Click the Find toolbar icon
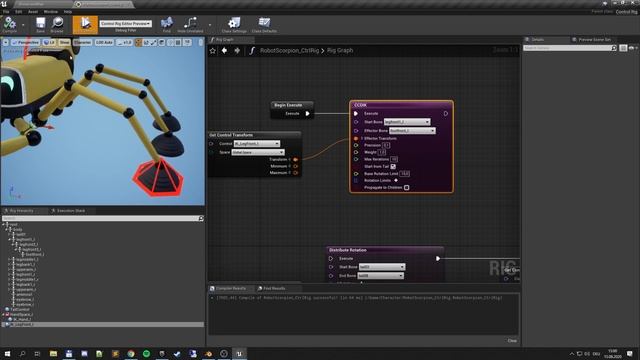The width and height of the screenshot is (640, 360). 167,24
